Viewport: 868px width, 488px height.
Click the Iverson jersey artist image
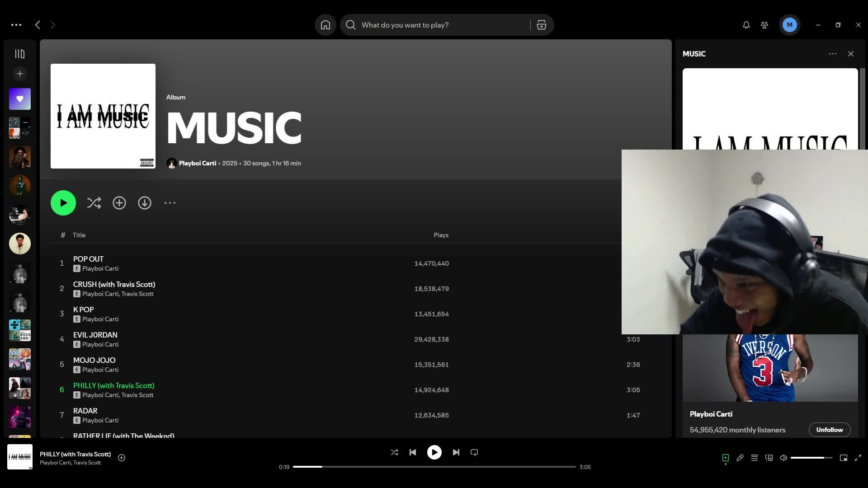pyautogui.click(x=770, y=368)
